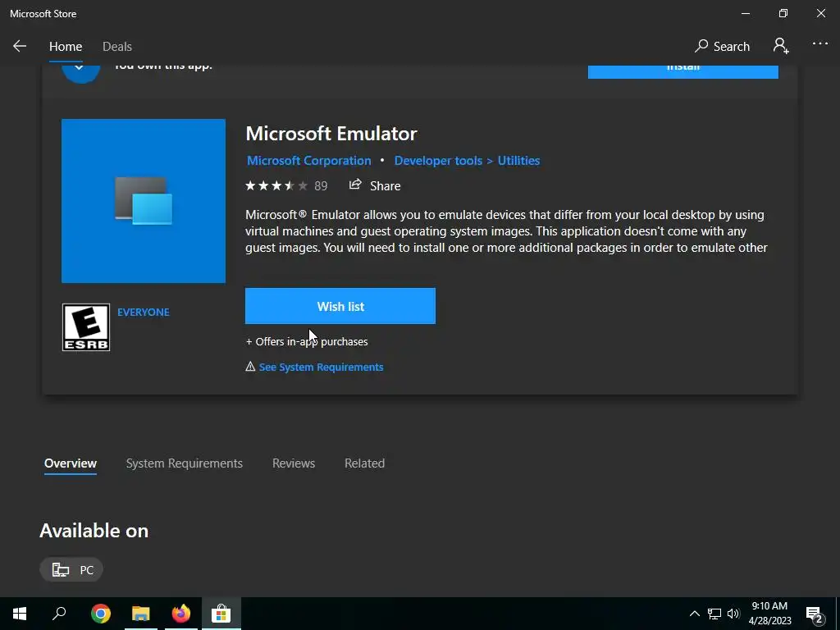Click the Available on heading
Image resolution: width=840 pixels, height=630 pixels.
tap(94, 531)
